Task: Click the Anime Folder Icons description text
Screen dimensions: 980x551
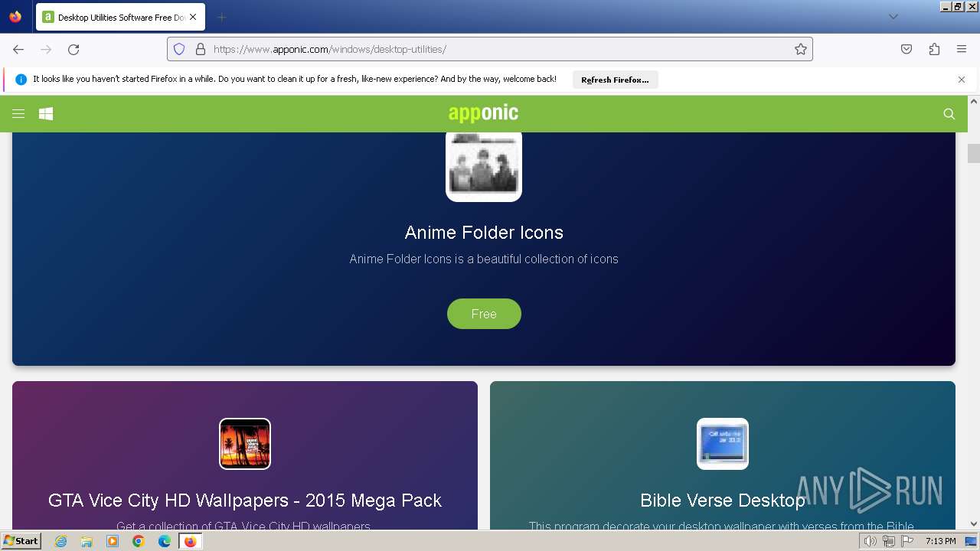Action: click(484, 259)
